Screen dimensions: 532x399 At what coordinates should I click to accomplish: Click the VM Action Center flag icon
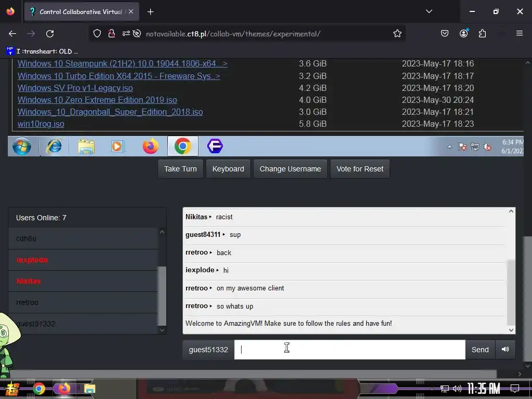click(x=462, y=147)
